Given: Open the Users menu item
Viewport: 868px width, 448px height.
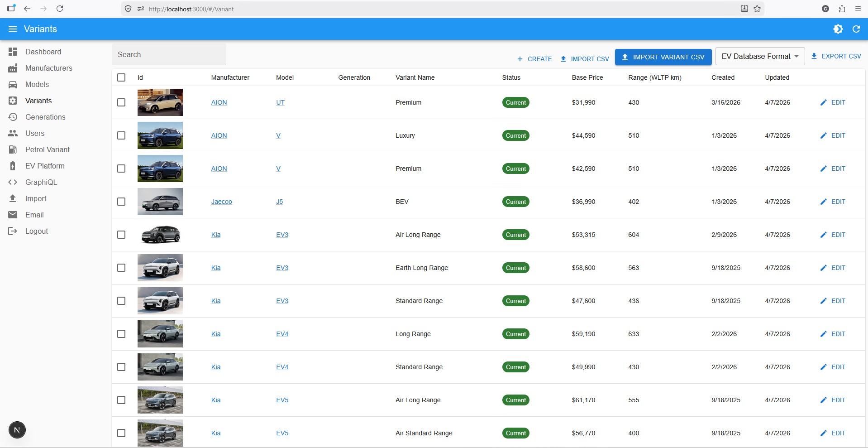Looking at the screenshot, I should (x=35, y=133).
